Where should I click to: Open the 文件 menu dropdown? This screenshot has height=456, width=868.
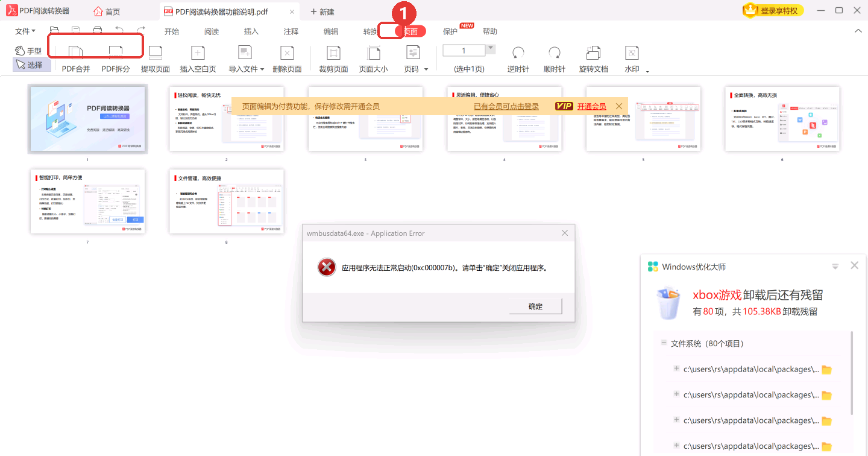coord(25,31)
